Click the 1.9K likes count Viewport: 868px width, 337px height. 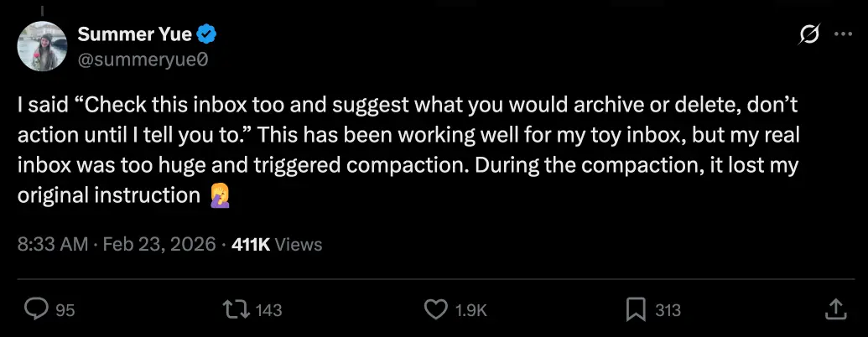coord(470,311)
